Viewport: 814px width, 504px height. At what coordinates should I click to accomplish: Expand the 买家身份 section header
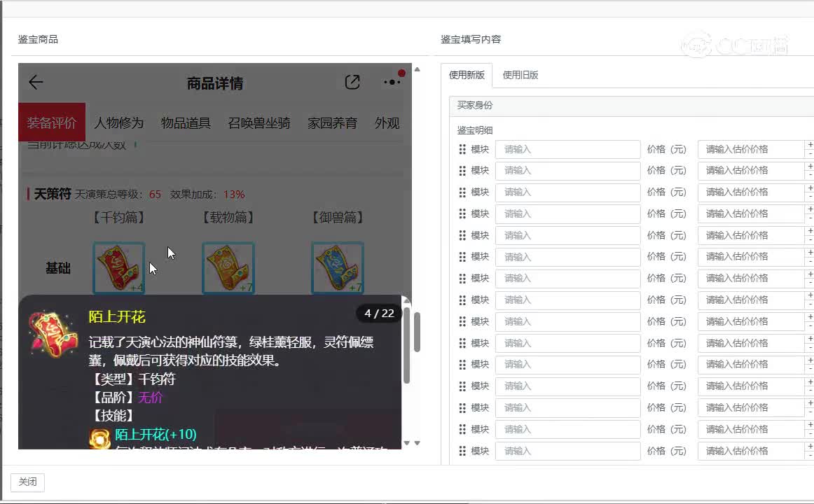pyautogui.click(x=631, y=106)
